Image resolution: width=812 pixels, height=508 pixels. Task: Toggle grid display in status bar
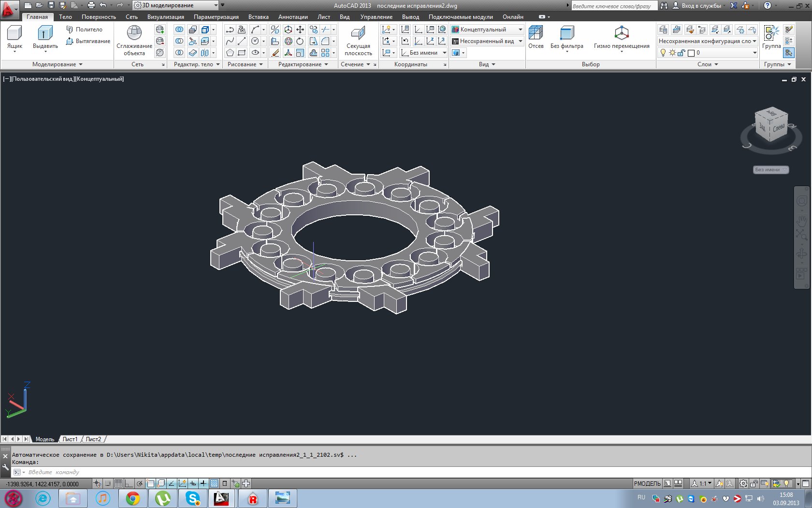click(118, 483)
